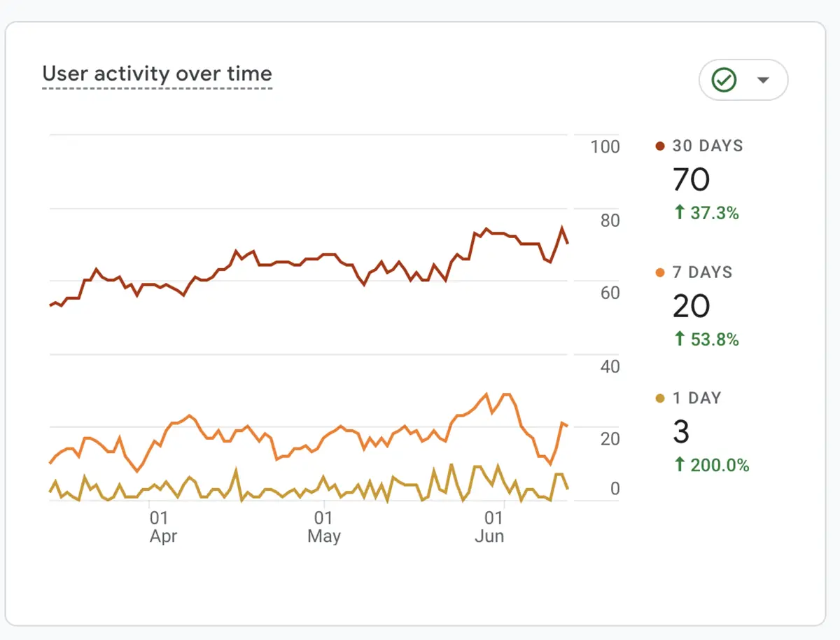840x640 pixels.
Task: Click the 30 DAYS dark red legend dot
Action: [659, 146]
